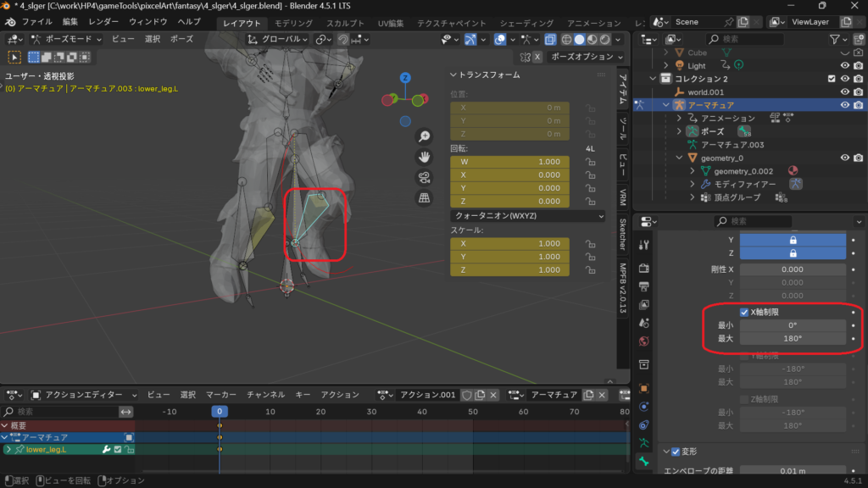Uncheck the X軸制限 checkbox
This screenshot has width=868, height=488.
(x=744, y=312)
